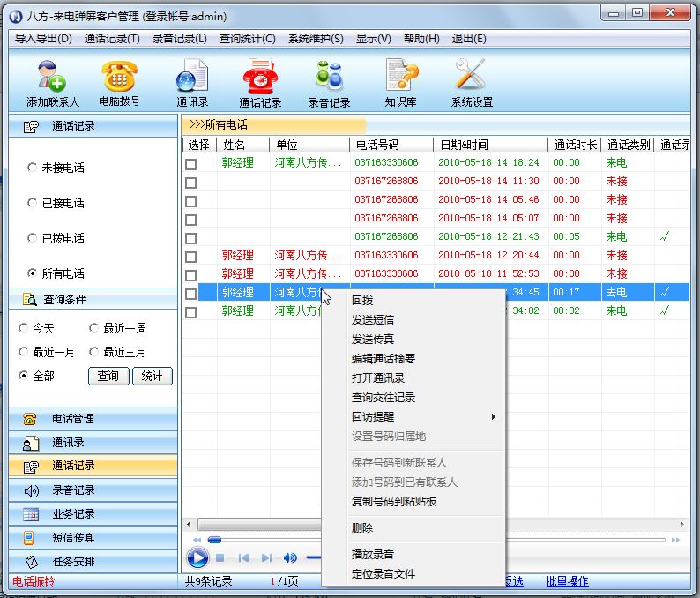700x598 pixels.
Task: Click the 查询 (Query) button
Action: click(x=108, y=376)
